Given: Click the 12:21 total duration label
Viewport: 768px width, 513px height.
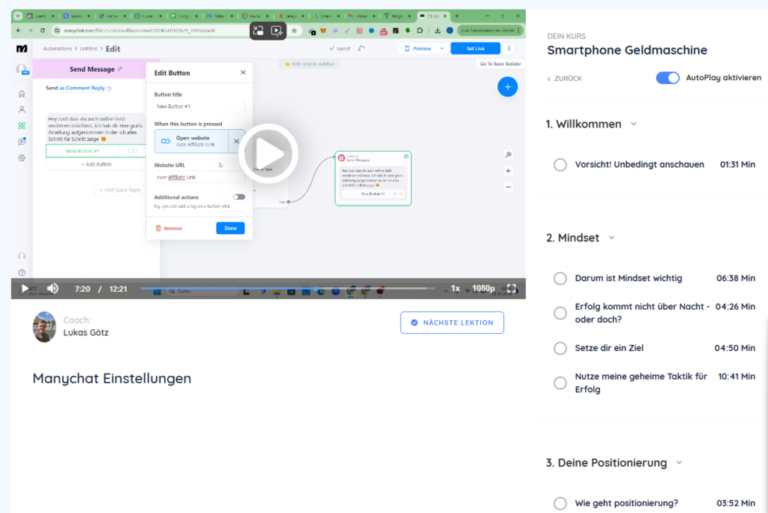Looking at the screenshot, I should pos(118,289).
